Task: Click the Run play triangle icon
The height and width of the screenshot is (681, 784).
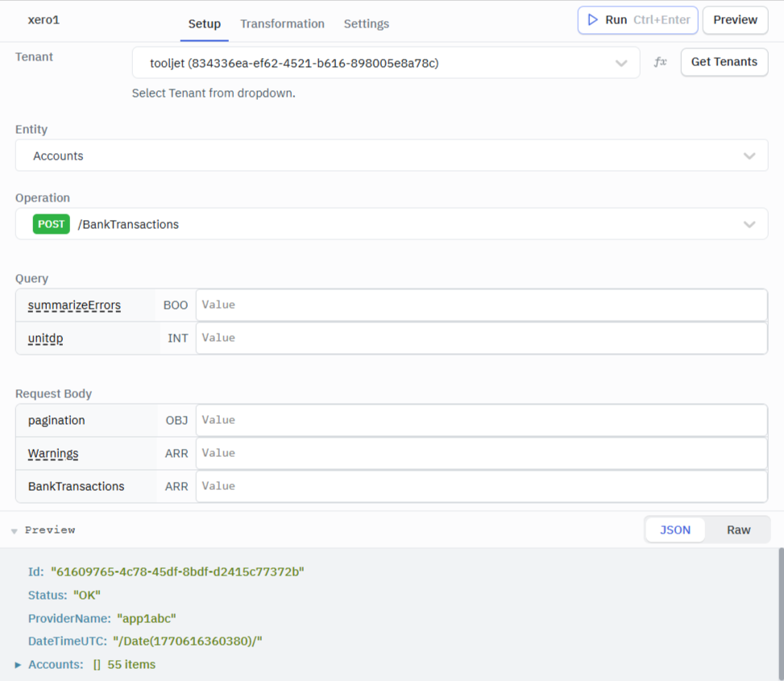Action: point(592,20)
